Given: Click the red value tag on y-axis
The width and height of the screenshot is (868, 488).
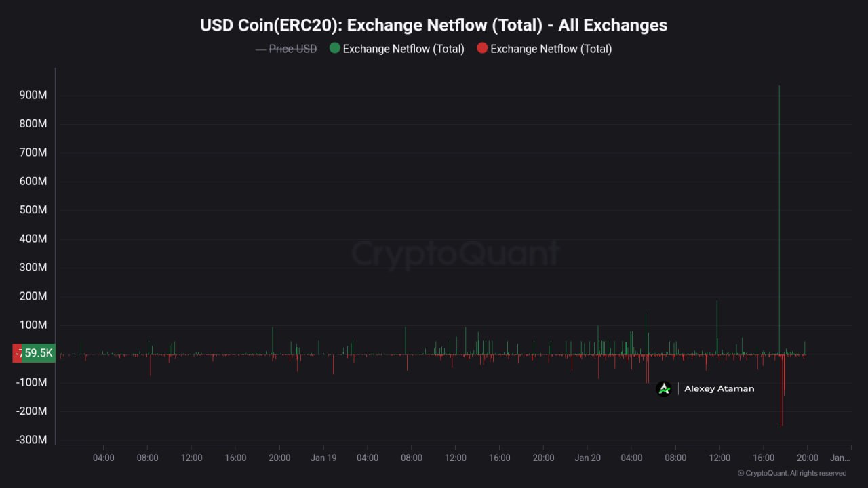Looking at the screenshot, I should pyautogui.click(x=17, y=353).
